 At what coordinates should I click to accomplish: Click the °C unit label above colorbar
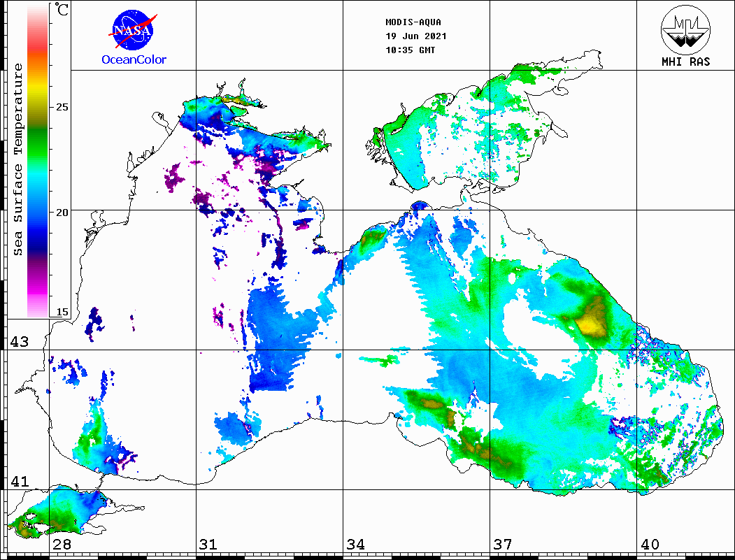(63, 10)
